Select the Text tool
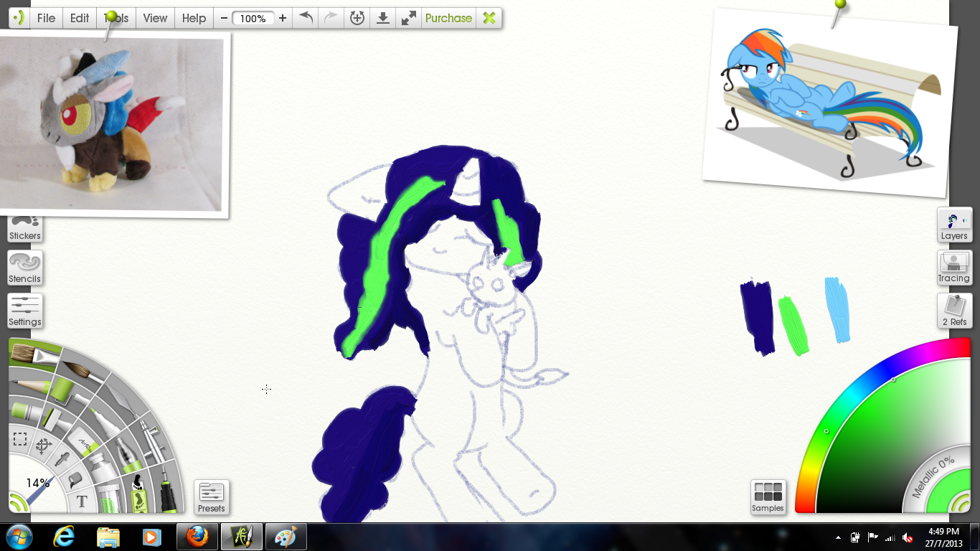The image size is (980, 551). point(82,501)
